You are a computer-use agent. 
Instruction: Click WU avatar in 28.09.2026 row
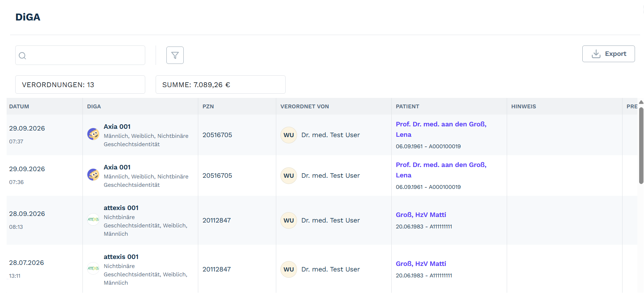[289, 220]
